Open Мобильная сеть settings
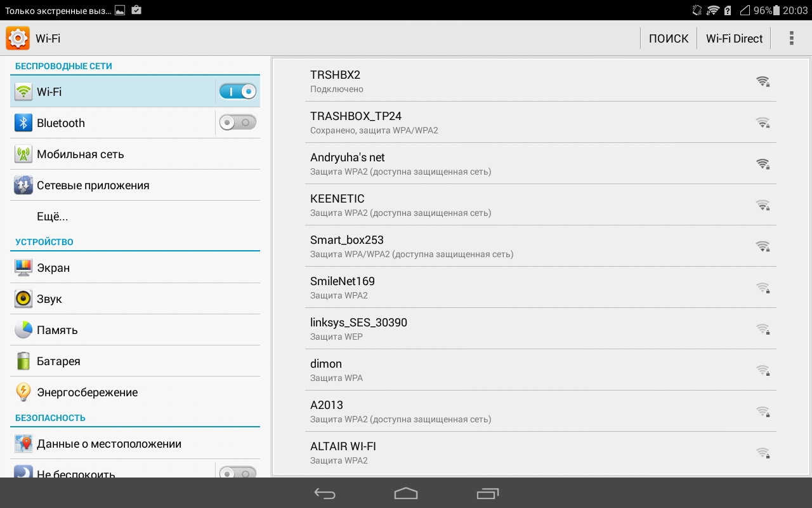 (135, 154)
